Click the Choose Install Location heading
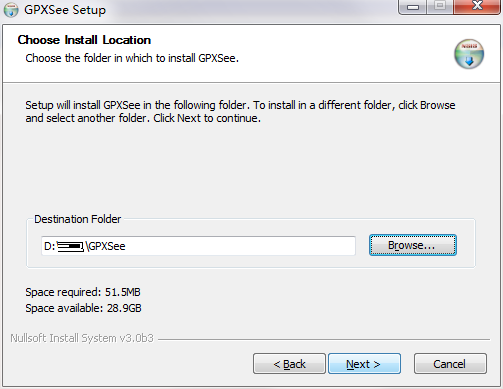Screen dimensions: 503x389 (84, 40)
